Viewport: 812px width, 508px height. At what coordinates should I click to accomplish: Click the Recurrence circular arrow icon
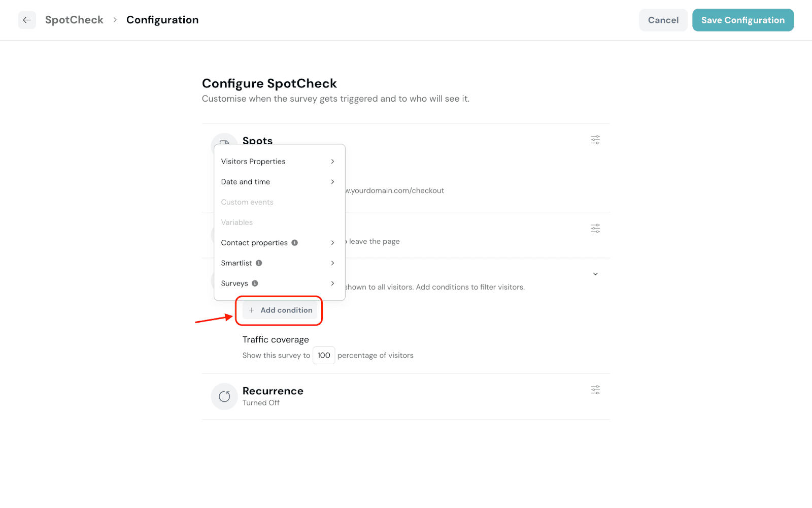pyautogui.click(x=224, y=396)
